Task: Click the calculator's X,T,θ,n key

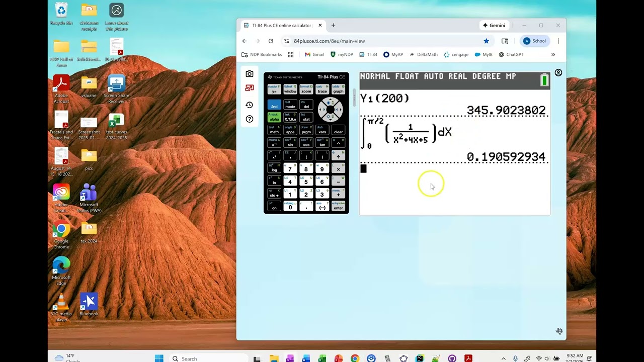Action: point(290,117)
